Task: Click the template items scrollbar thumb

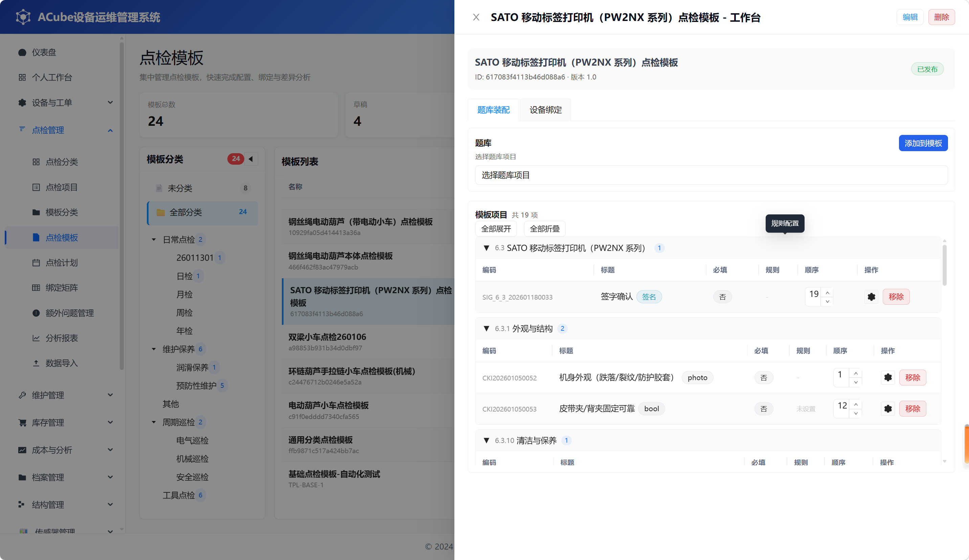Action: 944,265
